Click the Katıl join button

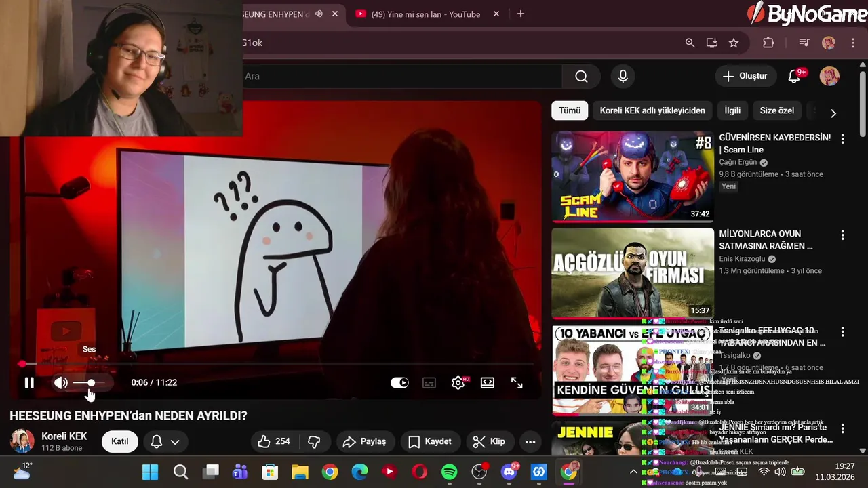click(120, 441)
